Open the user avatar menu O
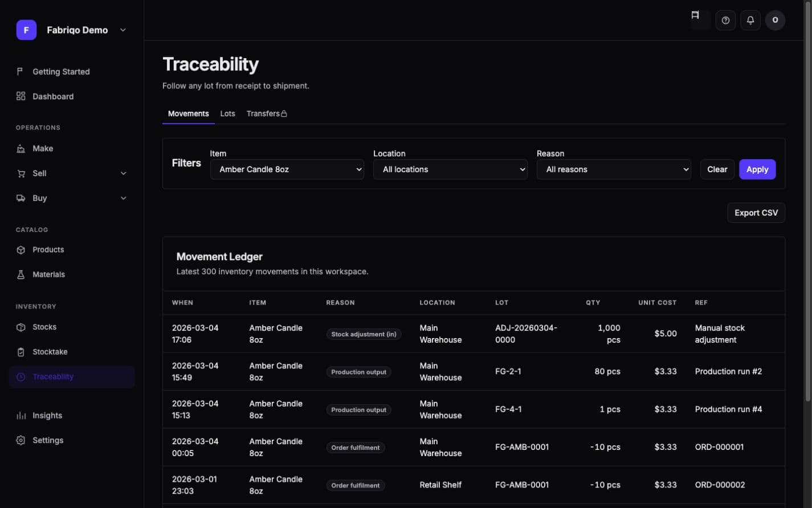812x508 pixels. [x=775, y=21]
